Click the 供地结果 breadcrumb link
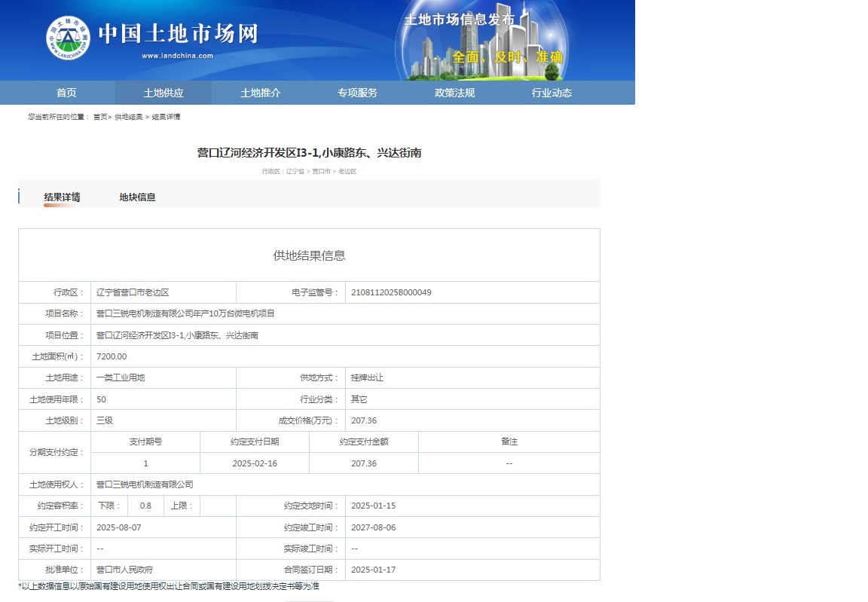This screenshot has width=868, height=602. [x=128, y=117]
